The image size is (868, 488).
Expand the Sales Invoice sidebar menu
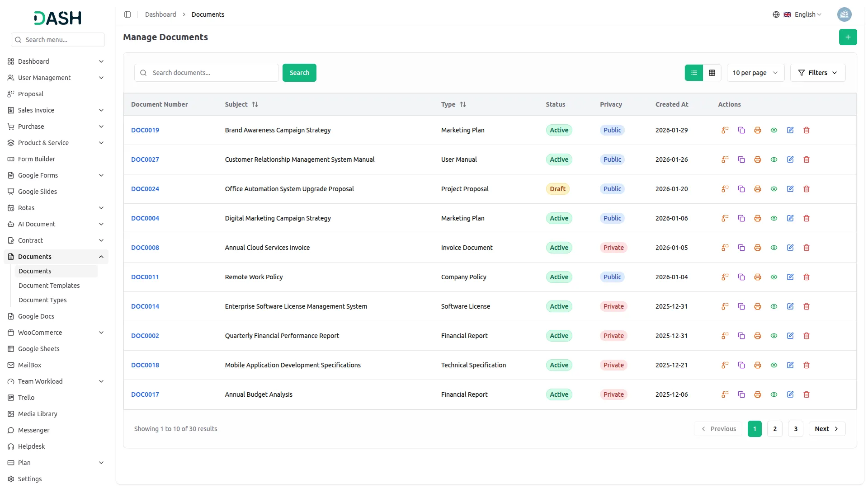coord(56,110)
